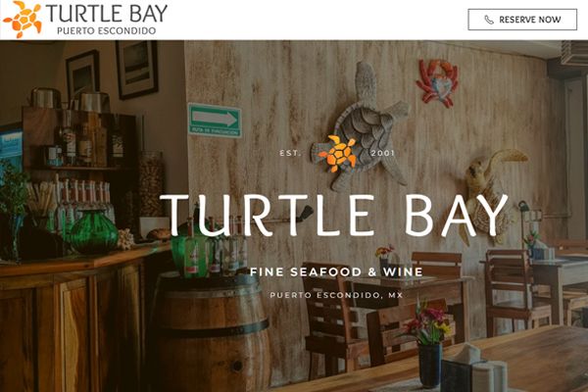Image resolution: width=588 pixels, height=392 pixels.
Task: Click the green evacuation arrow sign
Action: click(215, 120)
